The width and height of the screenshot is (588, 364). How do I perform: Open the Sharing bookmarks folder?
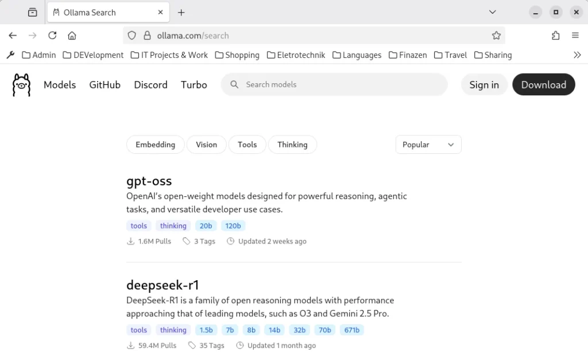[x=493, y=55]
